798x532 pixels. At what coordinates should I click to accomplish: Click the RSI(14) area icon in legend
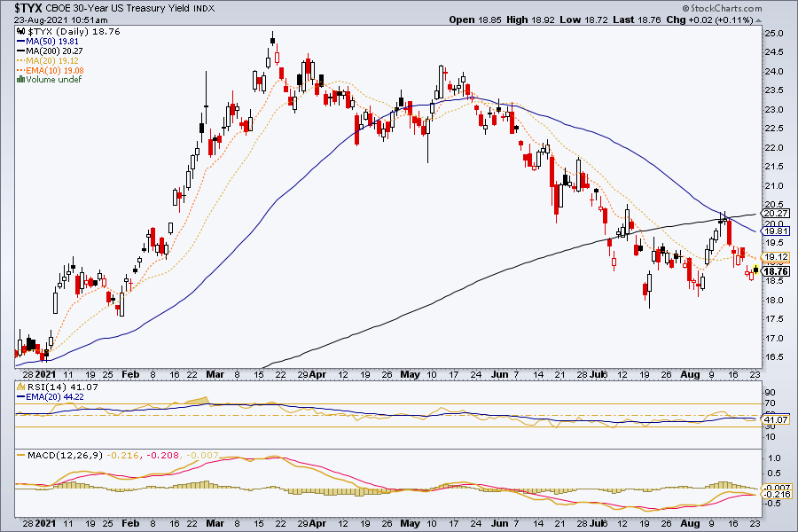click(21, 387)
